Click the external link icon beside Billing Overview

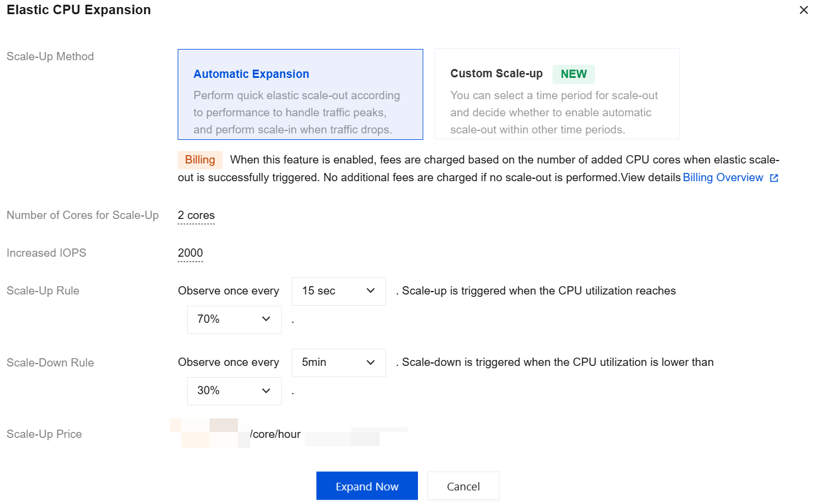[774, 178]
